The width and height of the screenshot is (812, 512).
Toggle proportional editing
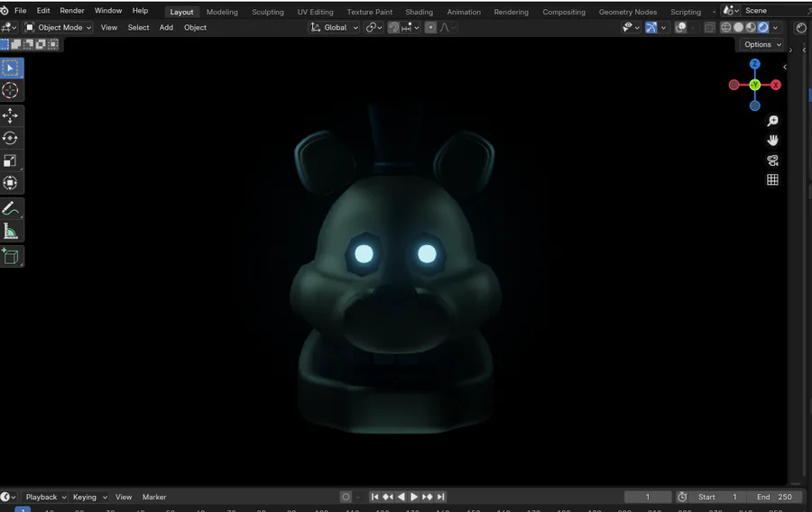[430, 27]
